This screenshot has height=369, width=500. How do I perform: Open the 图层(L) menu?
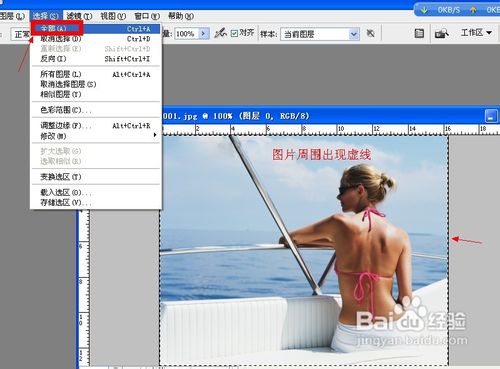pos(12,16)
